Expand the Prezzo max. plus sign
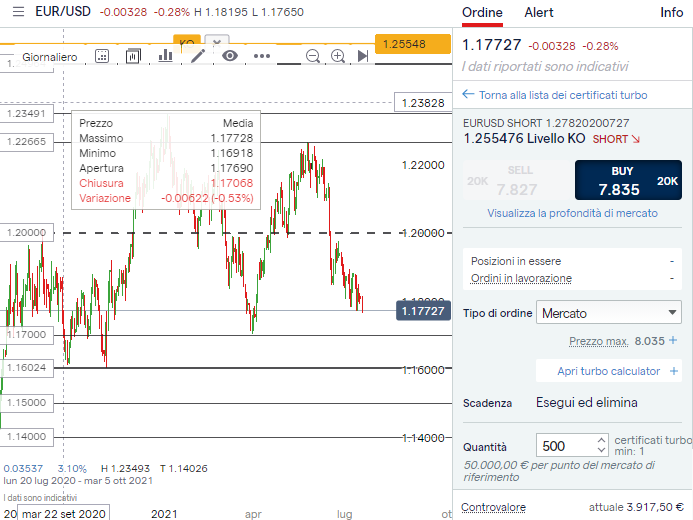This screenshot has height=520, width=693. pyautogui.click(x=673, y=341)
